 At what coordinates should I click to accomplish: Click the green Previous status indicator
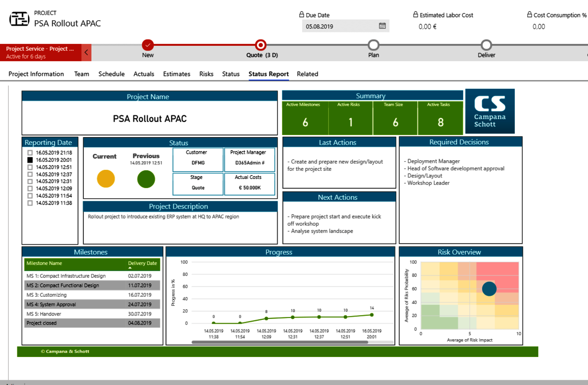click(146, 179)
